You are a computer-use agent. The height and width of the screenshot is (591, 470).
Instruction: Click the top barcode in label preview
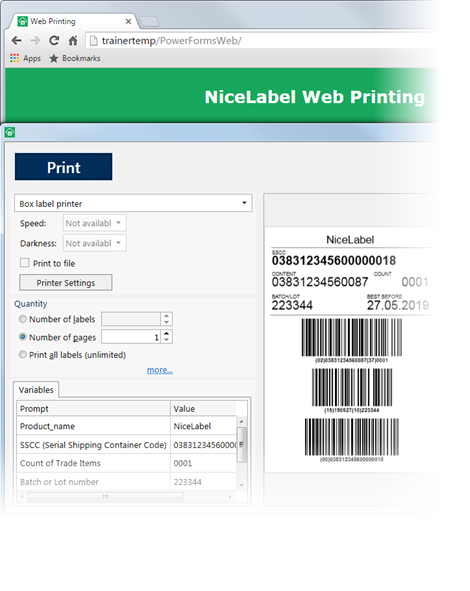pos(352,337)
